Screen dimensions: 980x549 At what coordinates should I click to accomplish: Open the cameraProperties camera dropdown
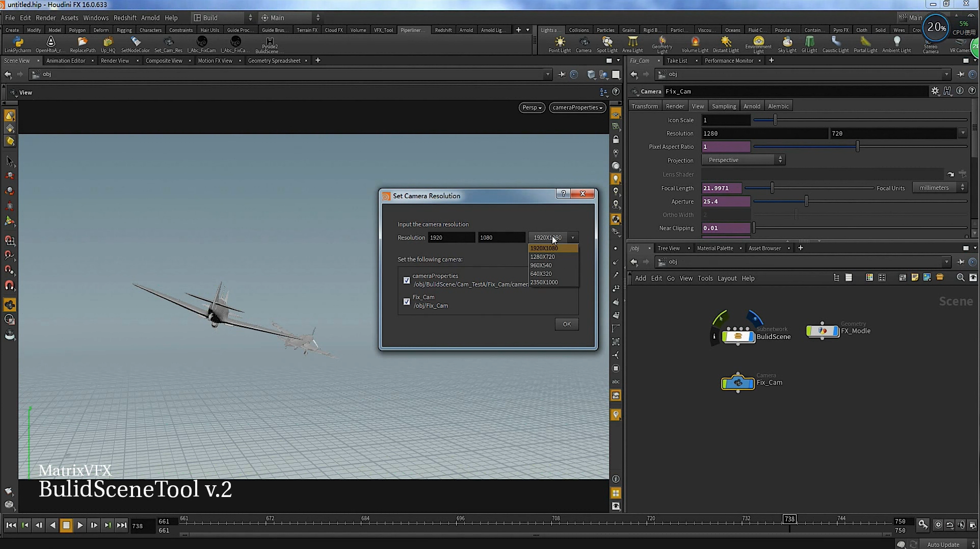(x=577, y=108)
